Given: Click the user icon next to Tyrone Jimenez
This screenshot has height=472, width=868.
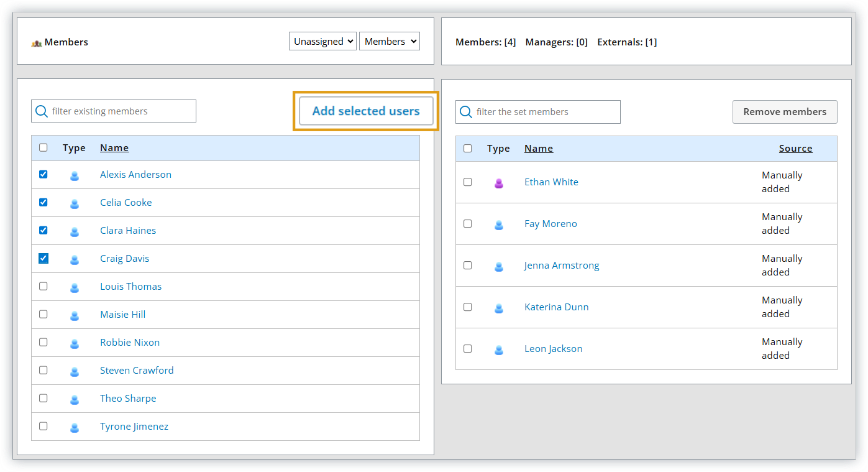Looking at the screenshot, I should click(75, 427).
